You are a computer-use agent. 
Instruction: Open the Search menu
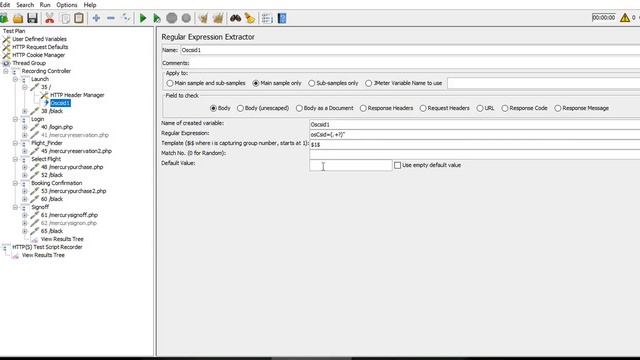coord(25,5)
